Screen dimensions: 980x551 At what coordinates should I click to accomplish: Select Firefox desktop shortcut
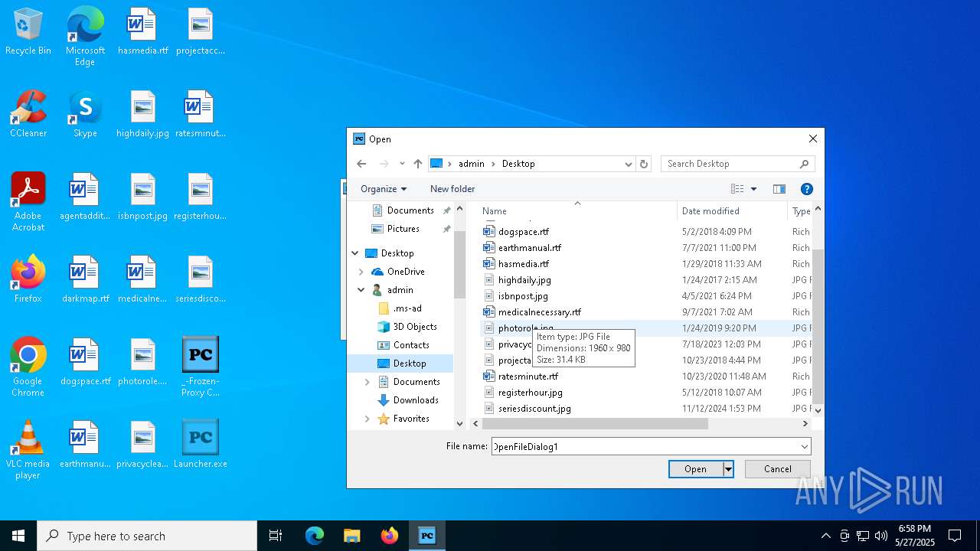(28, 279)
